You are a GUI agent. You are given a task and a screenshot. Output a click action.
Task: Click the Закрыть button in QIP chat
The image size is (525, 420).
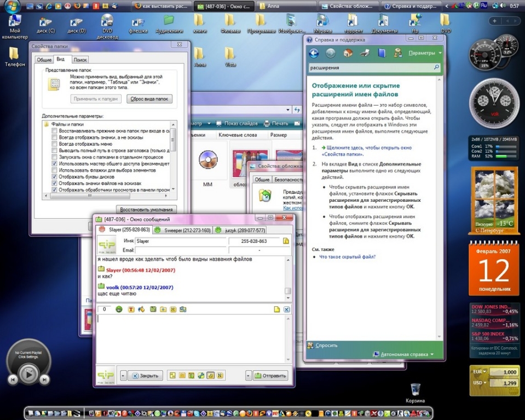tap(145, 376)
